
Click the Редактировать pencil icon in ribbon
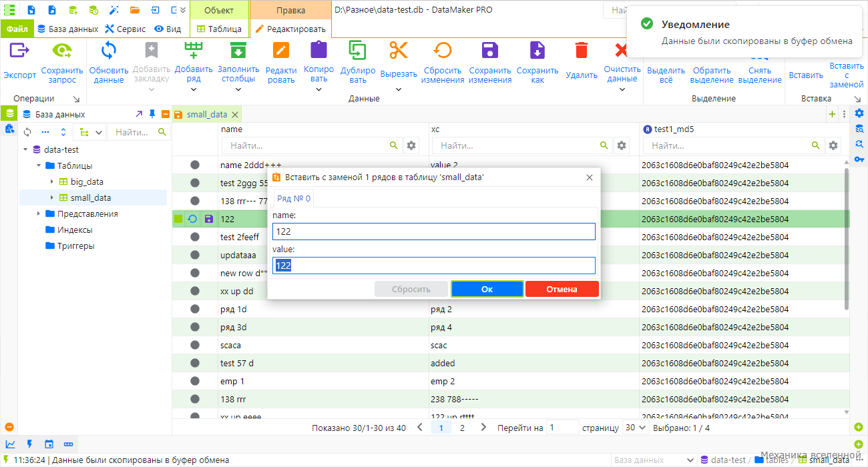pos(281,51)
